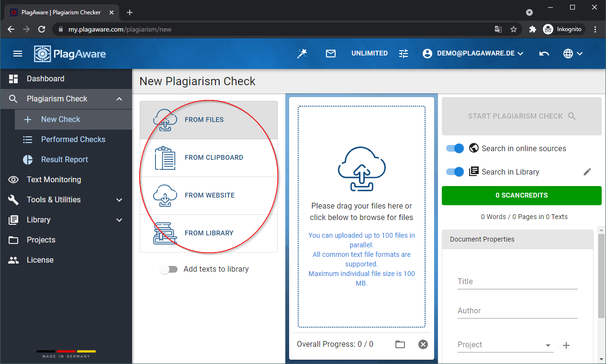Click the Tools wrench icon
Screen dimensions: 606x364
click(x=13, y=200)
